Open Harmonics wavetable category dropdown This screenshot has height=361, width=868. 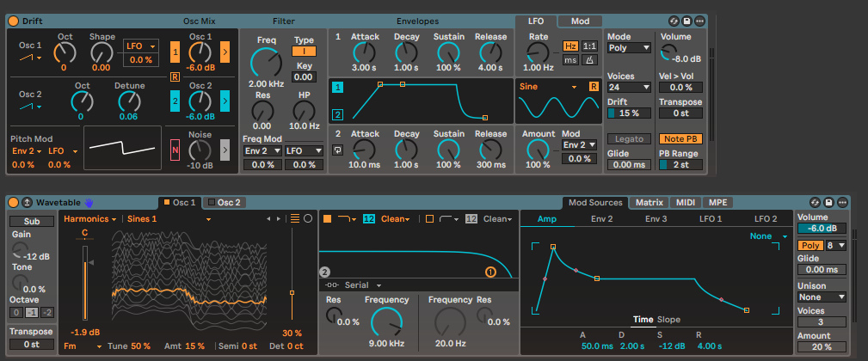(89, 219)
